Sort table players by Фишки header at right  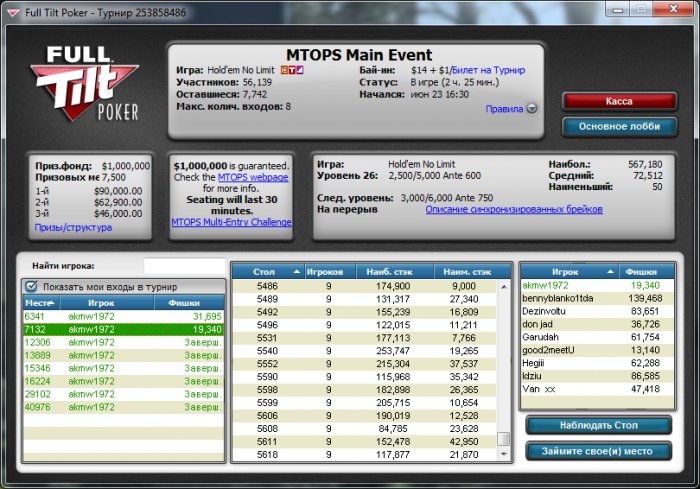647,272
